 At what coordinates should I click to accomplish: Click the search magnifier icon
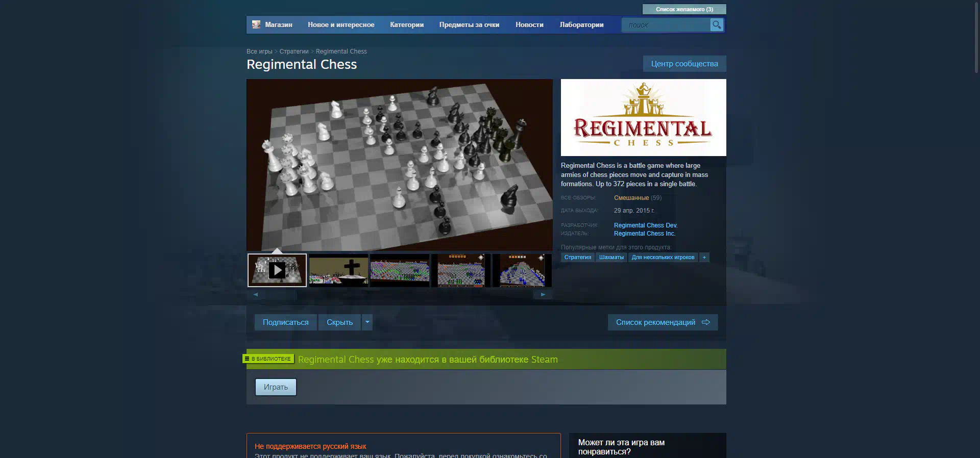[717, 24]
